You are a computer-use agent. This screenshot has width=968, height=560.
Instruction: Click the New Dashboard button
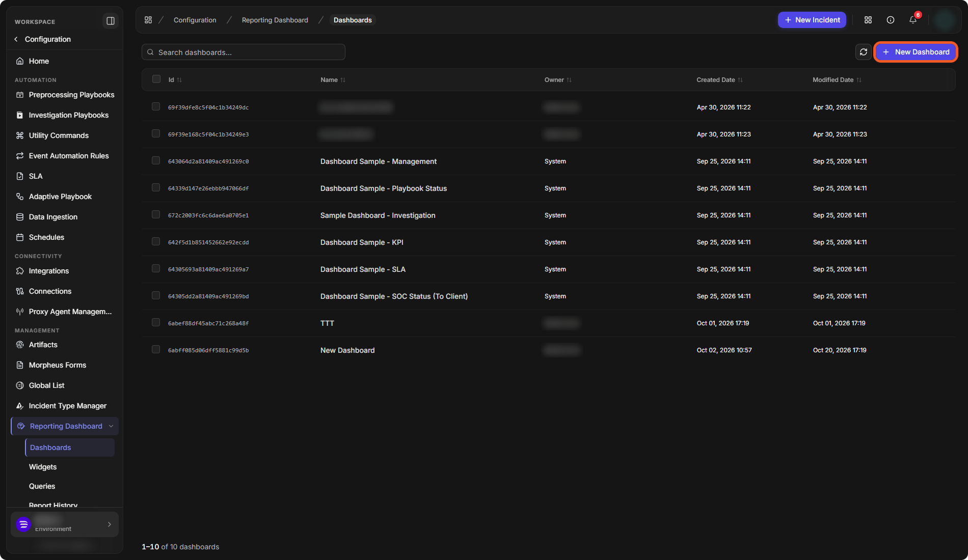[916, 52]
